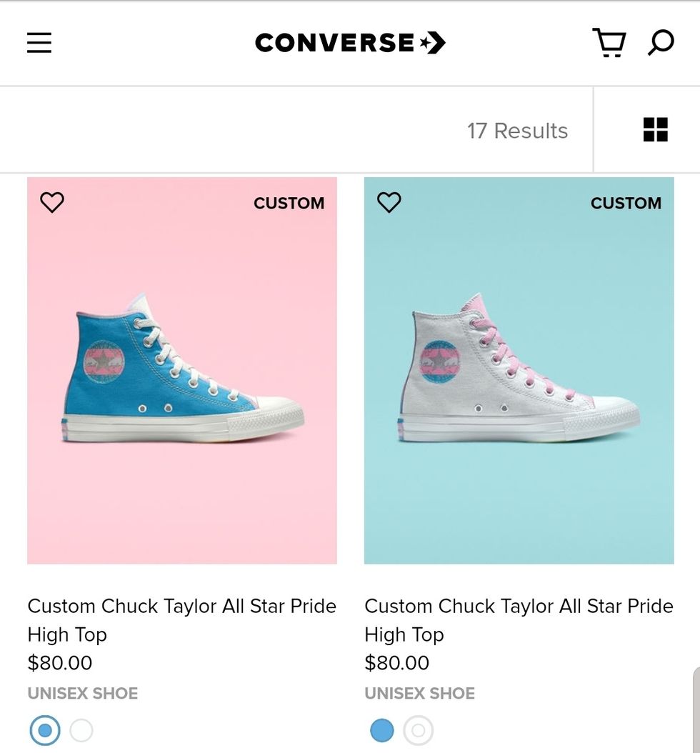700x753 pixels.
Task: Open the shopping cart
Action: tap(609, 43)
